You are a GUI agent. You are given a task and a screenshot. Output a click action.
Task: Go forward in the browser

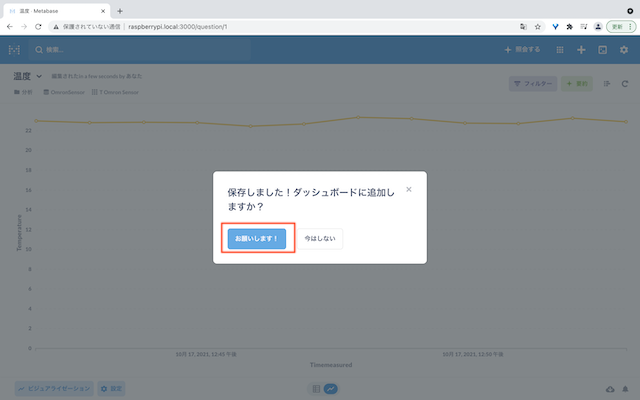(x=24, y=27)
